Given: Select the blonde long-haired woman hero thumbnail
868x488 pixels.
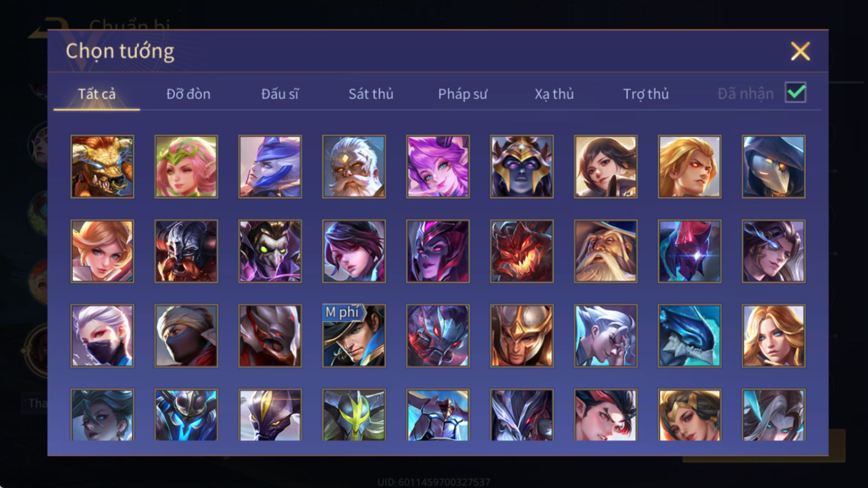Looking at the screenshot, I should pos(773,336).
